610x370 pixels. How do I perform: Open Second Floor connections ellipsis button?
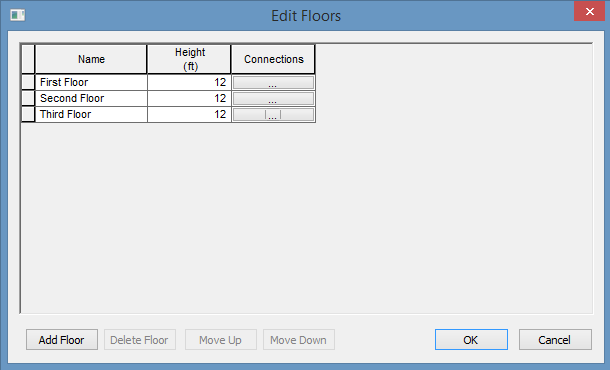(273, 98)
